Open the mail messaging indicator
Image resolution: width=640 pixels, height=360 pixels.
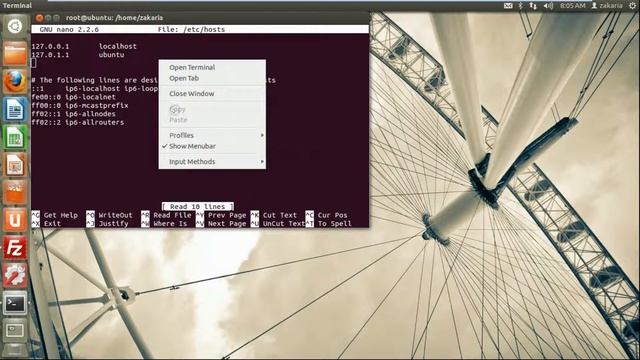(508, 6)
